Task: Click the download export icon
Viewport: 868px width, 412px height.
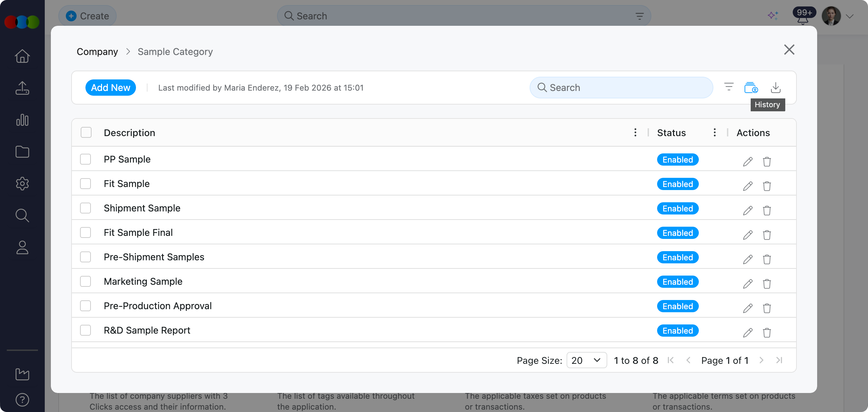Action: [775, 88]
